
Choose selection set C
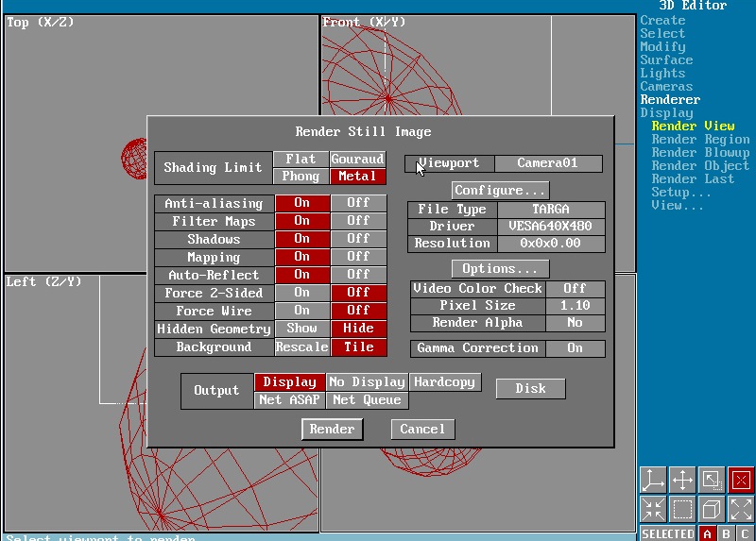pos(746,533)
